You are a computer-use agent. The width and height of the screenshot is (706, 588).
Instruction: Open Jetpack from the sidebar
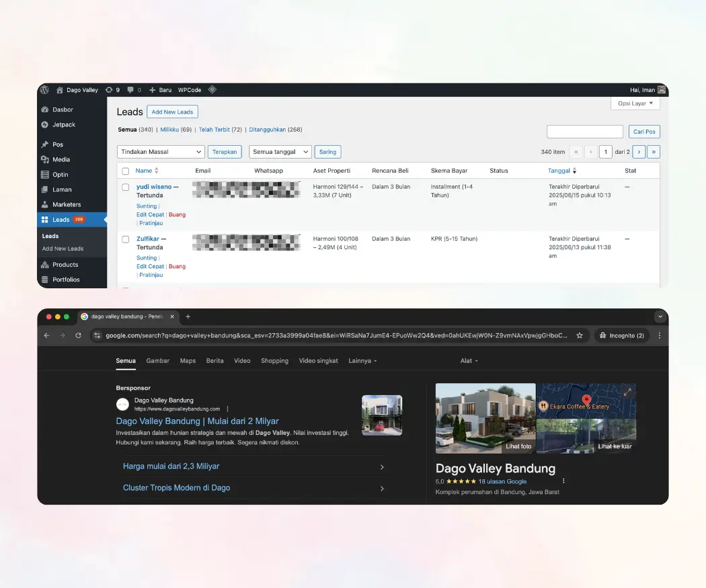(63, 125)
